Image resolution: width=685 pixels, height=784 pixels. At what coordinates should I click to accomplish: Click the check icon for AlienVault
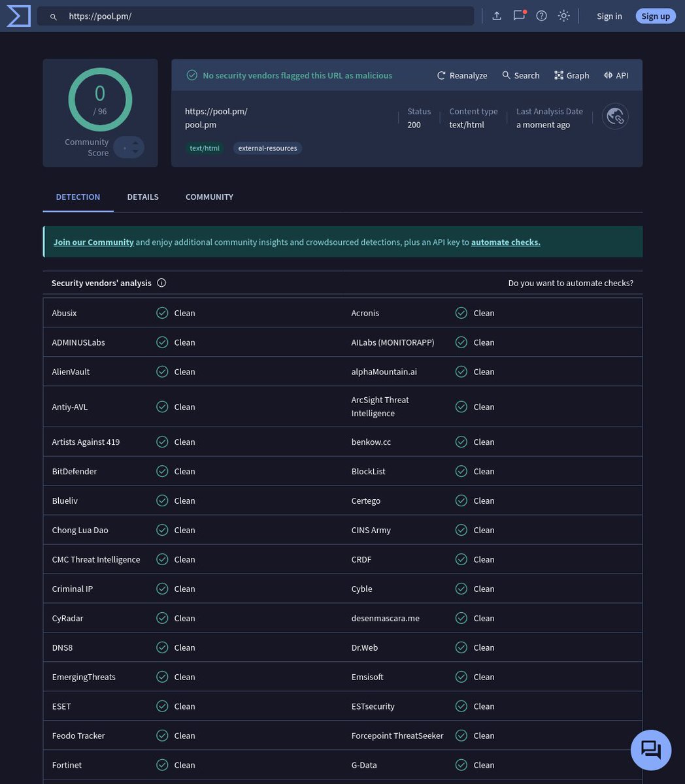tap(162, 372)
